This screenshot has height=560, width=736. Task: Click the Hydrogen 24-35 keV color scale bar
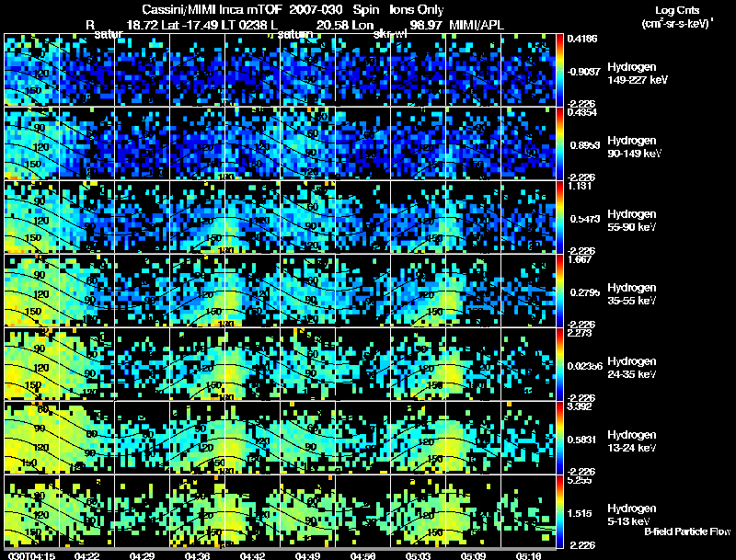pos(559,364)
